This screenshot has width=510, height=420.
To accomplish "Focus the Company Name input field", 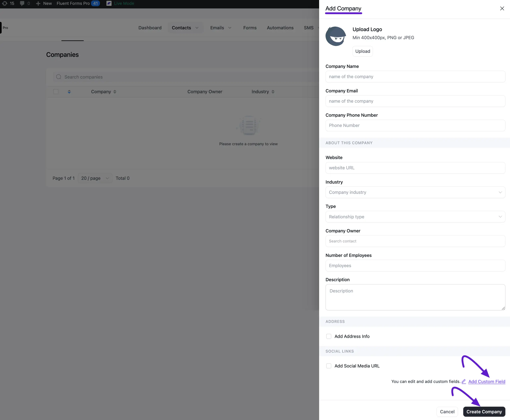I will (415, 77).
